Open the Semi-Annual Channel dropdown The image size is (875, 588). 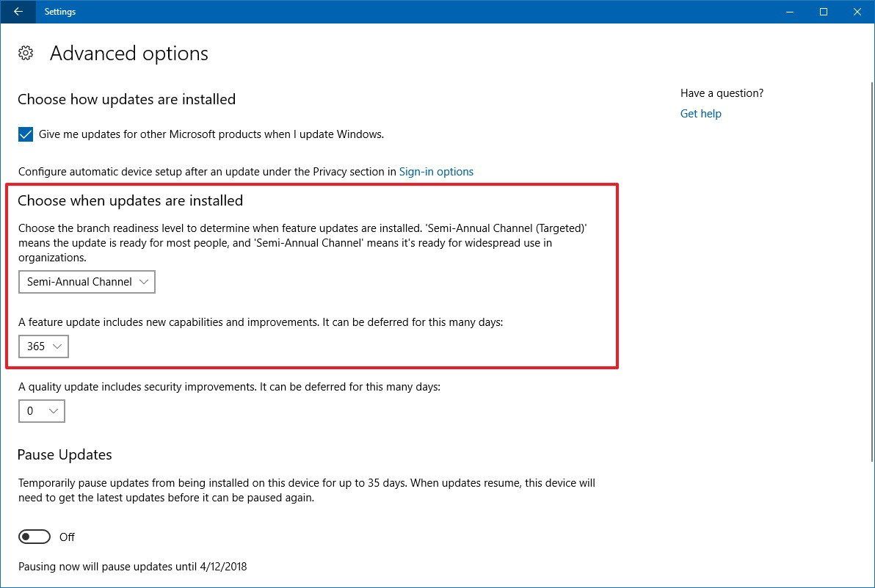[87, 282]
